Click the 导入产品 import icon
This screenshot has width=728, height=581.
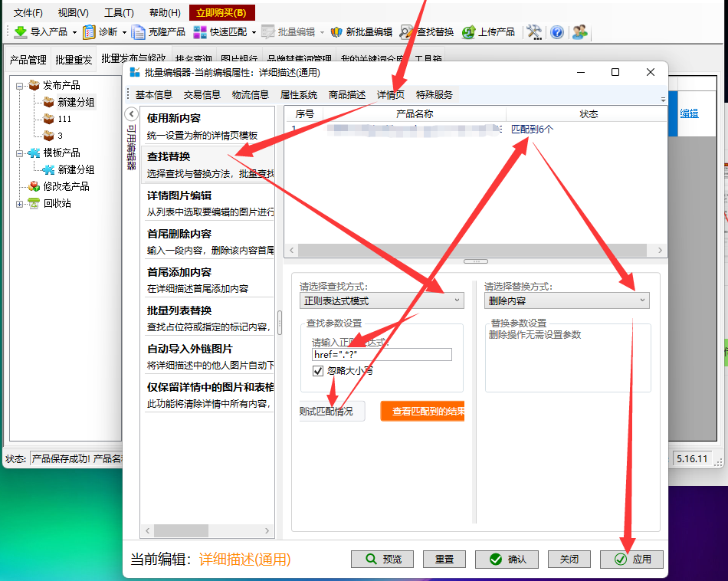(x=21, y=32)
